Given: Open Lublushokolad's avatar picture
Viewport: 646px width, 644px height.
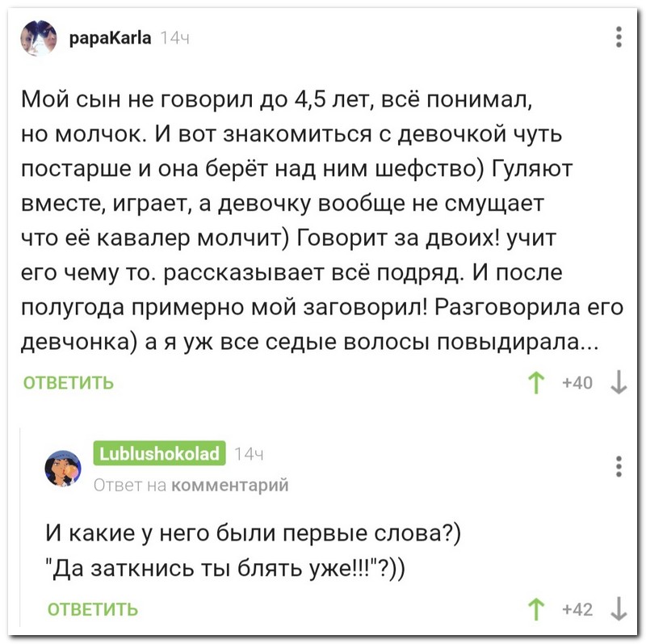Looking at the screenshot, I should [63, 468].
